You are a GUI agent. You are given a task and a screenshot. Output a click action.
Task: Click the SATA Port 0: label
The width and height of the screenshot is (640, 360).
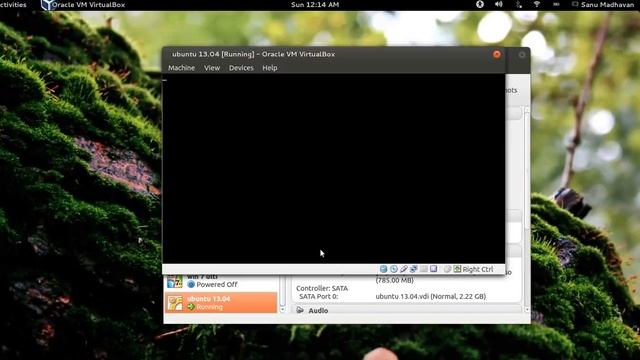pyautogui.click(x=318, y=296)
